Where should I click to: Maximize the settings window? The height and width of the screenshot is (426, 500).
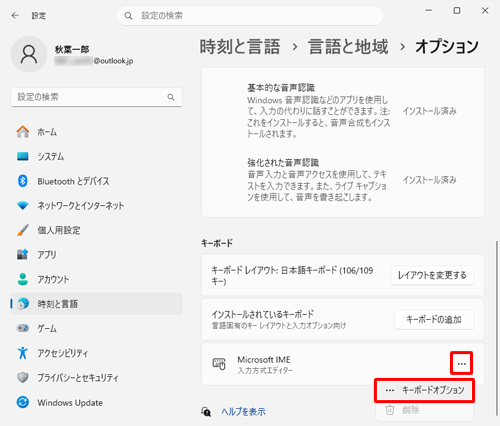coord(457,11)
